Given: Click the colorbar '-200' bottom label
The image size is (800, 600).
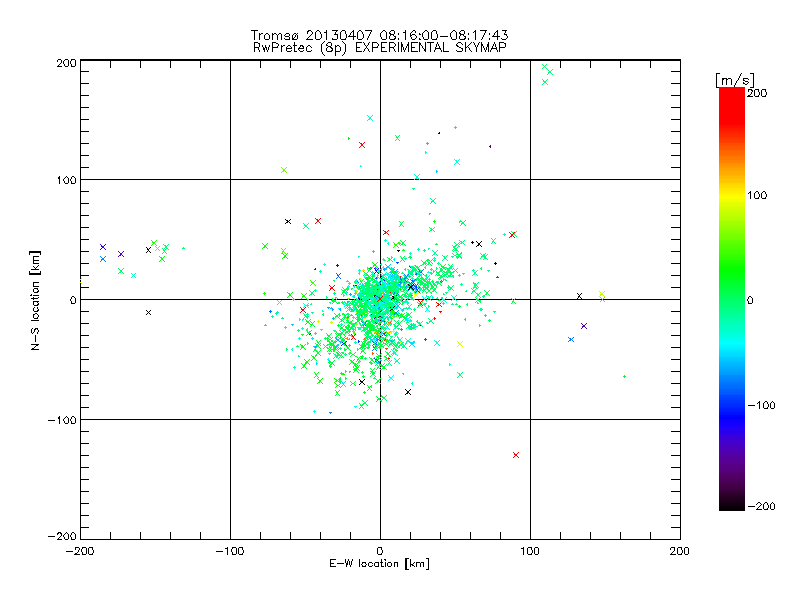Looking at the screenshot, I should pyautogui.click(x=761, y=506).
